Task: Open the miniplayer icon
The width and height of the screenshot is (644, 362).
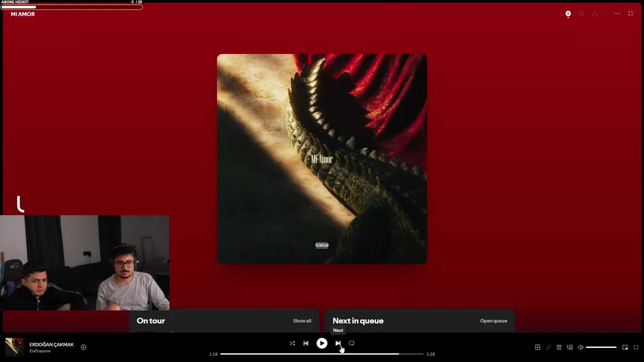Action: click(625, 347)
